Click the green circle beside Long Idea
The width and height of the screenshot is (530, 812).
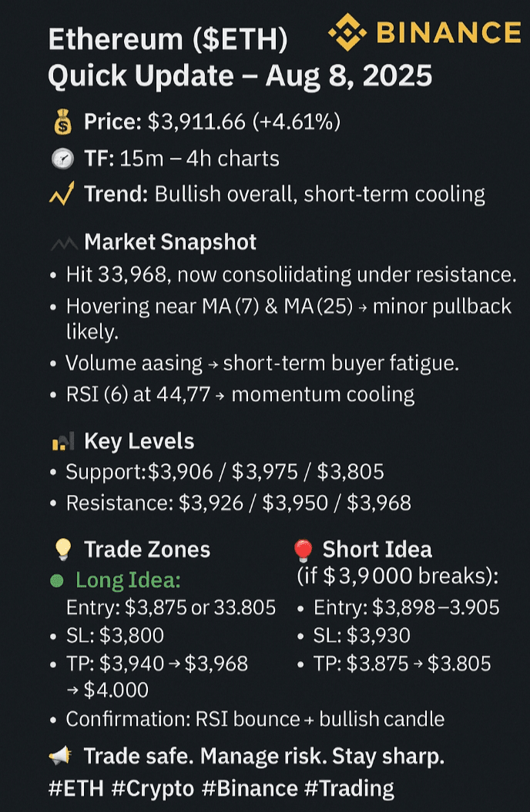pos(56,580)
